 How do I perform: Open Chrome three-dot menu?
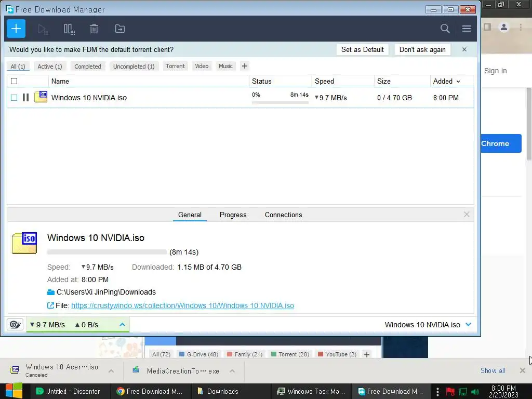coord(521,27)
